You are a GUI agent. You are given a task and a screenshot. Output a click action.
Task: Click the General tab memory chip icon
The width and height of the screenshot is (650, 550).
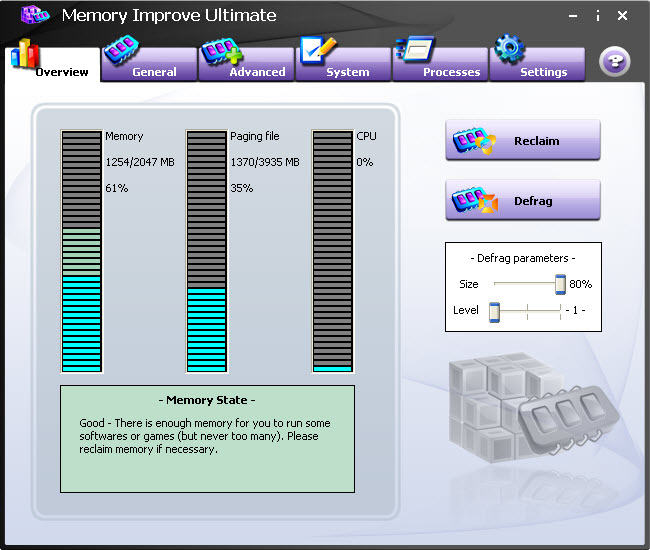coord(122,50)
